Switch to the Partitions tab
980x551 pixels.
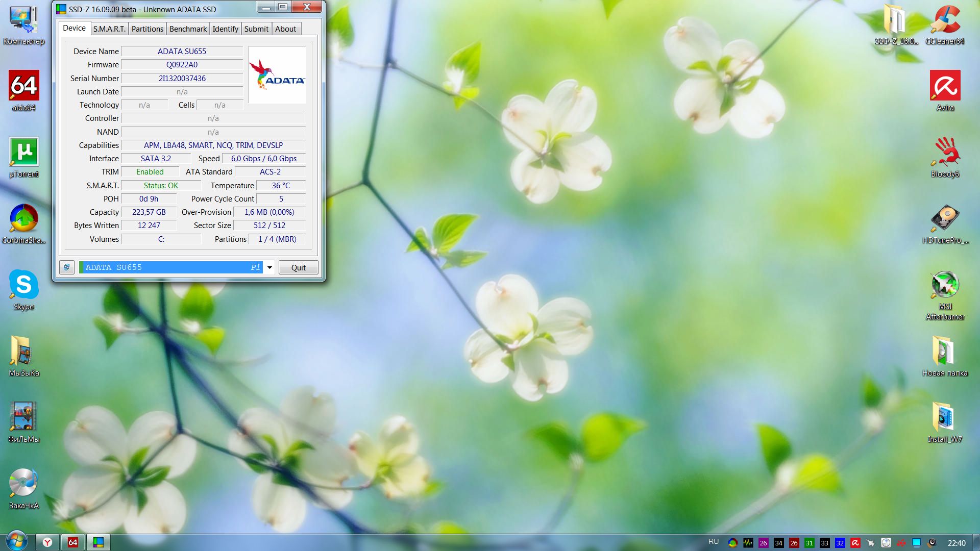tap(148, 29)
